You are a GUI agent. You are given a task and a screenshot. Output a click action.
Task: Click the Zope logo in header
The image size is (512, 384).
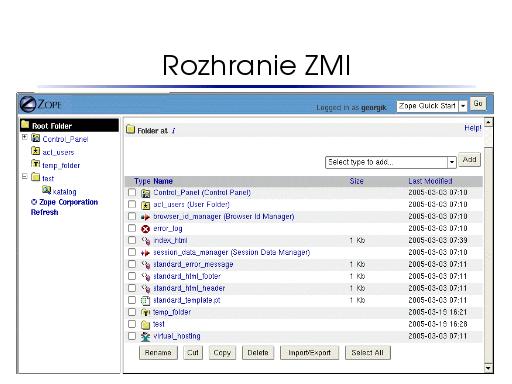[40, 104]
